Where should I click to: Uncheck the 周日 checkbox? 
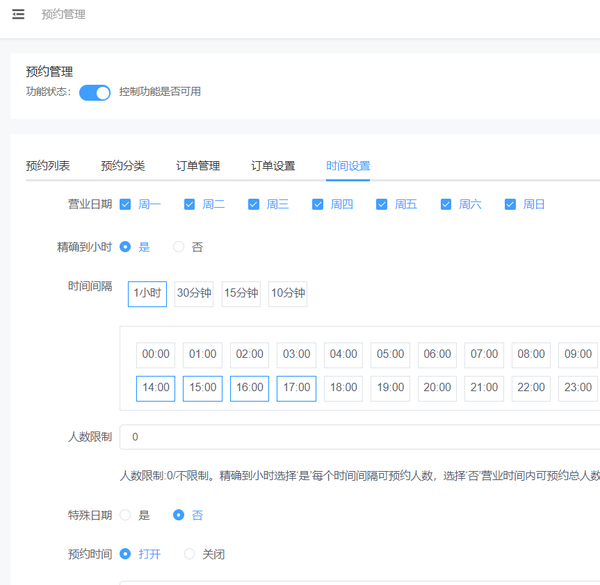[510, 205]
